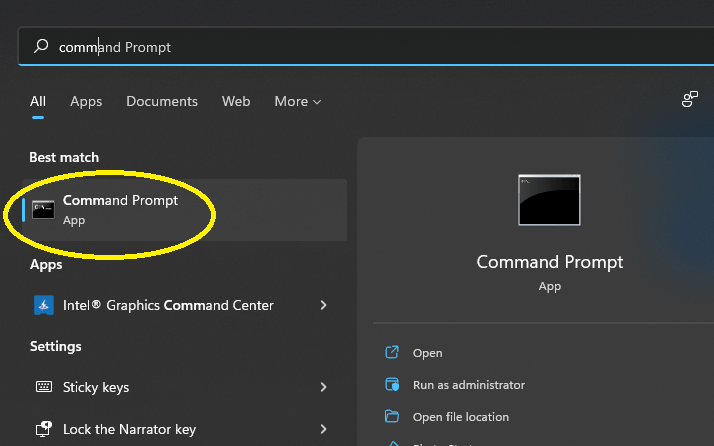Select the All tab

[38, 101]
